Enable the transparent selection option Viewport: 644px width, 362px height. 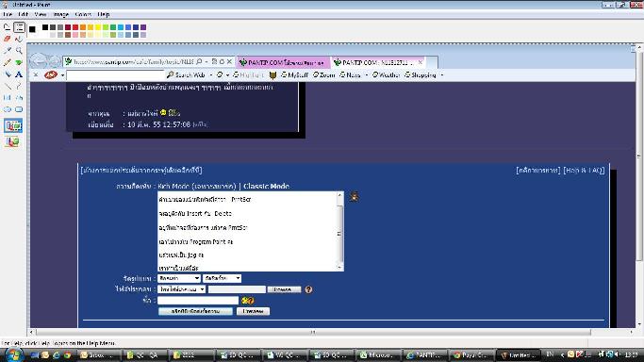coord(13,142)
